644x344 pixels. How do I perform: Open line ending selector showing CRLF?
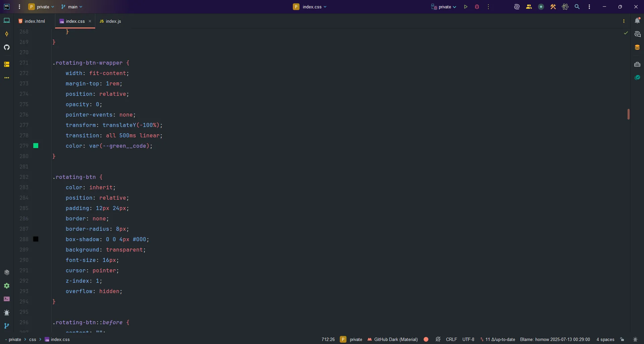(452, 339)
